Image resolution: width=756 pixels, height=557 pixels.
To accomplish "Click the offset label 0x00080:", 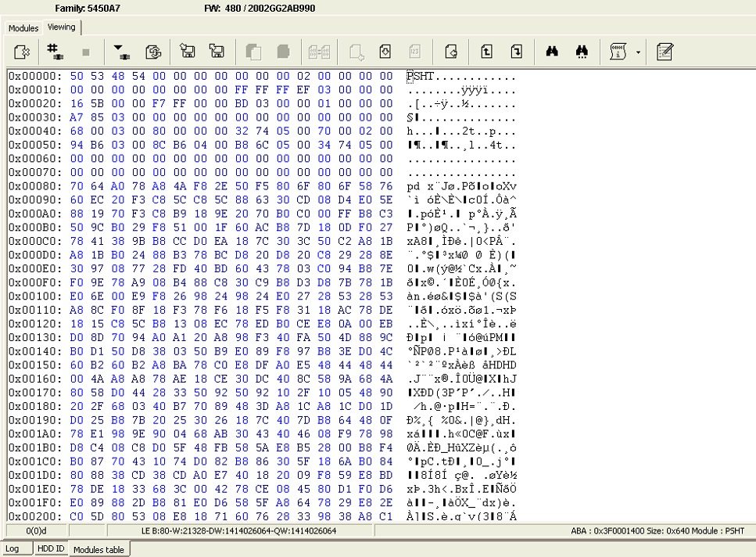I will 35,186.
